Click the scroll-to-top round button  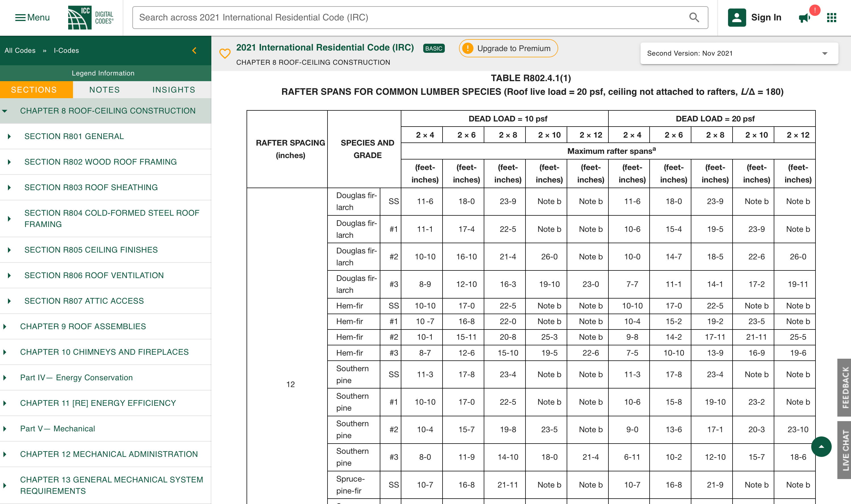click(821, 446)
